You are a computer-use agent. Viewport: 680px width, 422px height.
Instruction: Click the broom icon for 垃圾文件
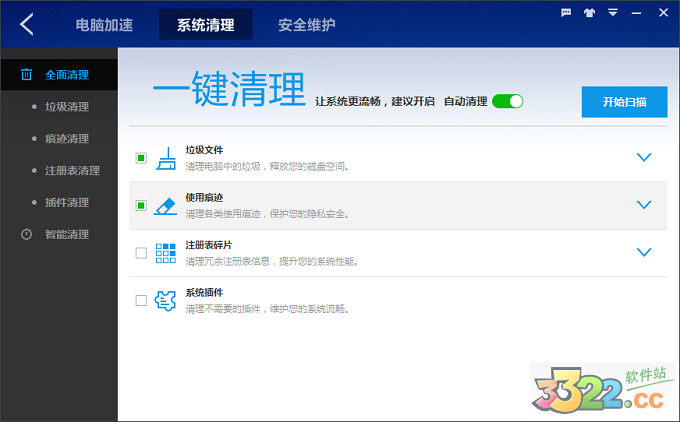pyautogui.click(x=166, y=158)
